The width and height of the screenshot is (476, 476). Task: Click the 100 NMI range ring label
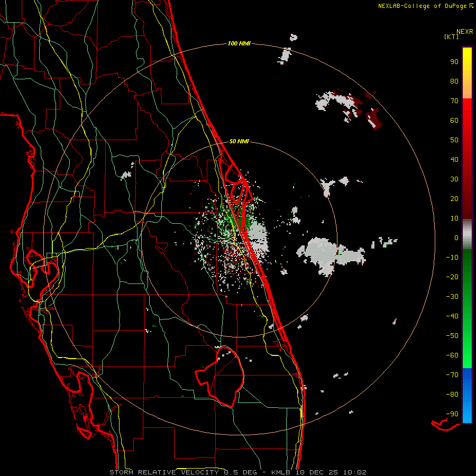coord(239,44)
